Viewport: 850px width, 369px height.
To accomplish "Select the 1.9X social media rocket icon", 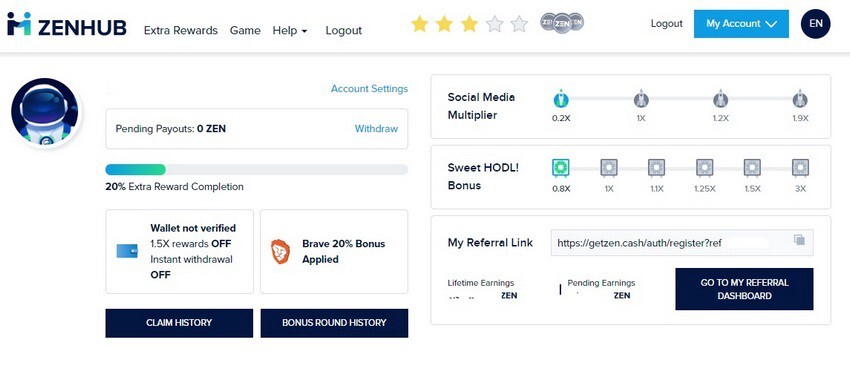I will pos(800,99).
